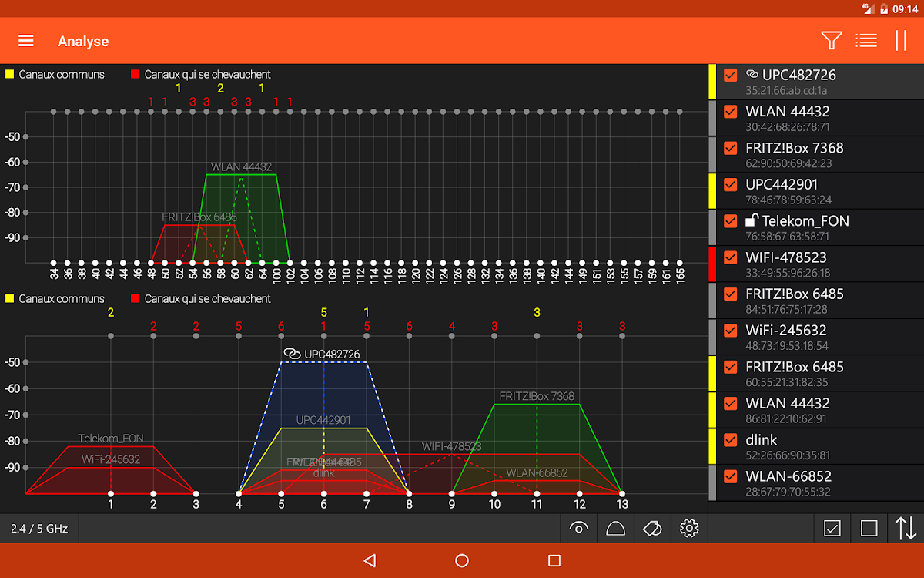Tap the select all checkmark icon
Viewport: 924px width, 578px height.
(832, 529)
